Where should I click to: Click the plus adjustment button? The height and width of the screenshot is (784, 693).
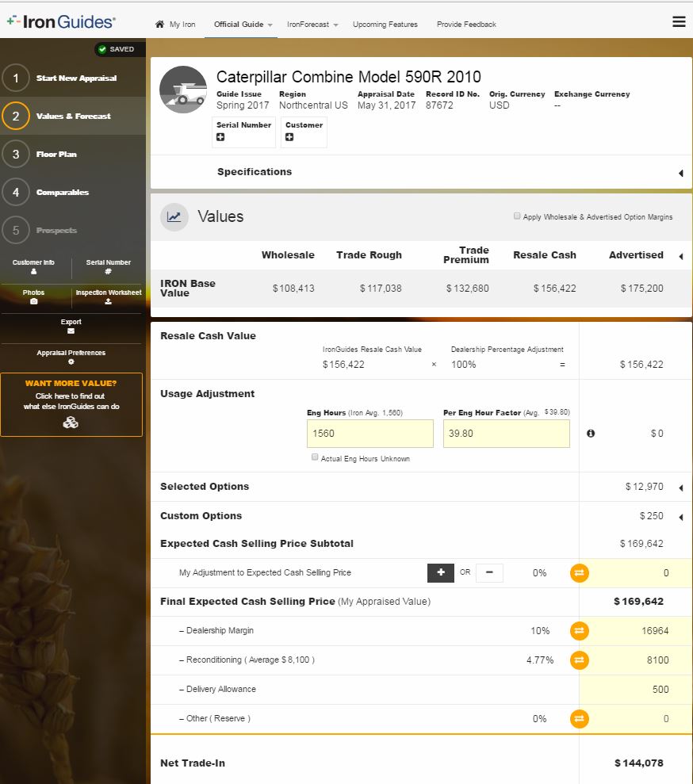441,573
